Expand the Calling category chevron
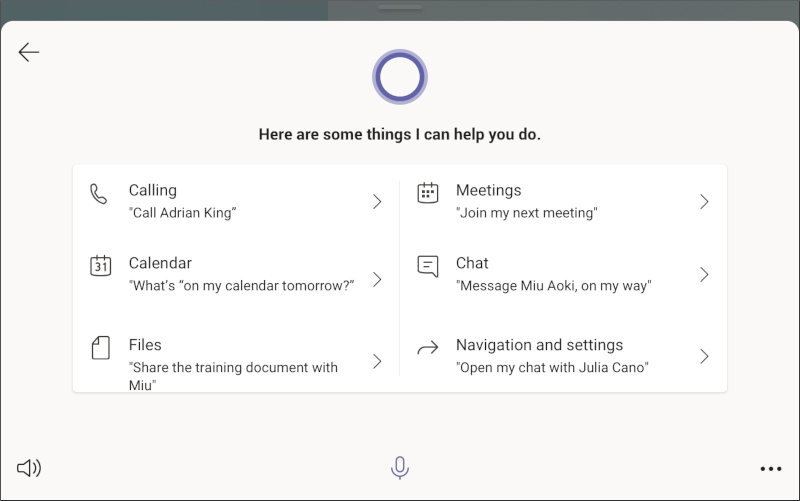This screenshot has height=501, width=800. pyautogui.click(x=377, y=202)
